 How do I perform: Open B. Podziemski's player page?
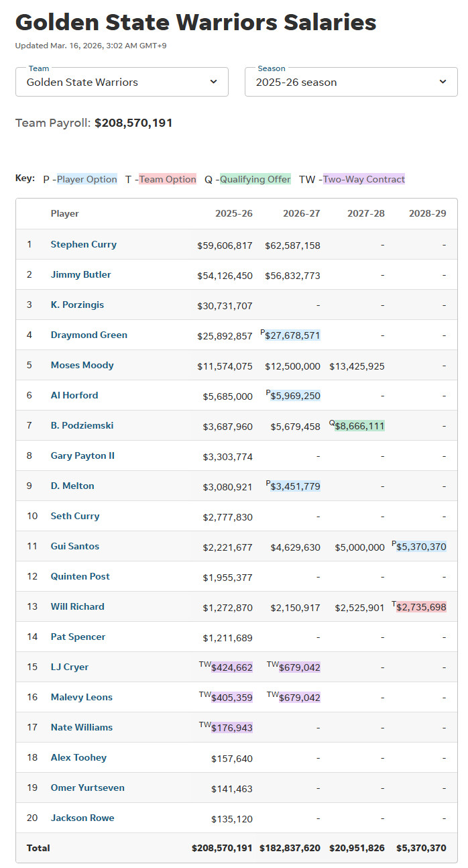tap(81, 425)
